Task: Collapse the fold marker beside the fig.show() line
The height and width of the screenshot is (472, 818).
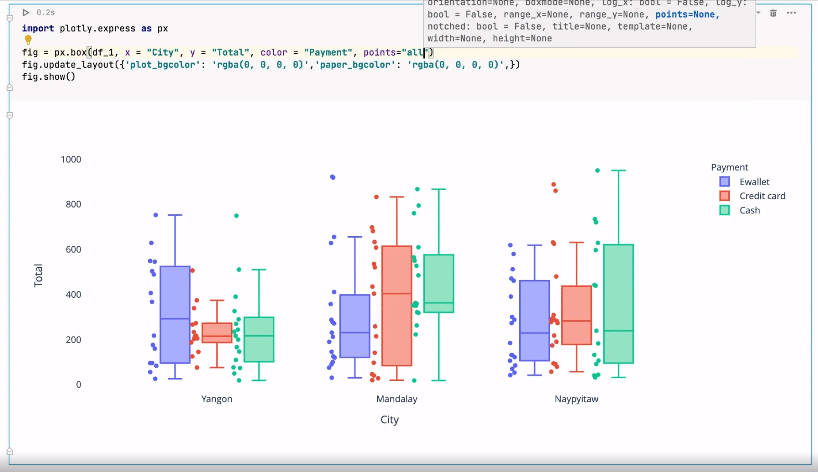Action: pos(10,88)
